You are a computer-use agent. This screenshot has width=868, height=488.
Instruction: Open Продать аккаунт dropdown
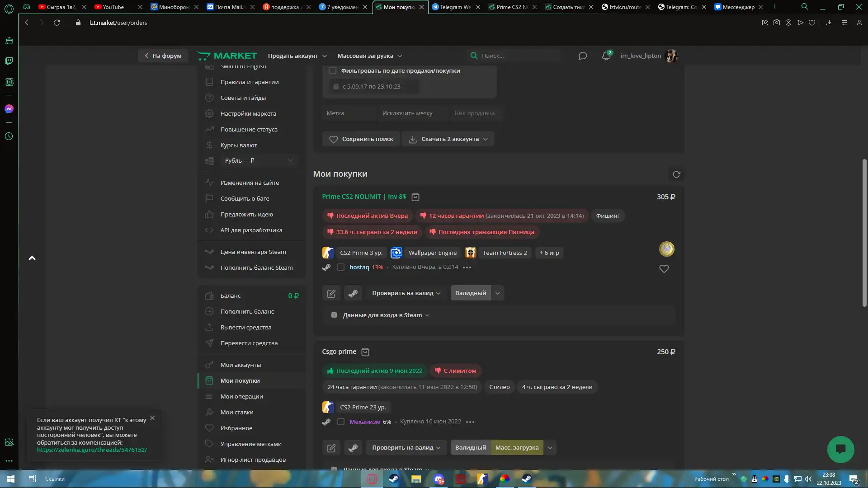click(297, 56)
